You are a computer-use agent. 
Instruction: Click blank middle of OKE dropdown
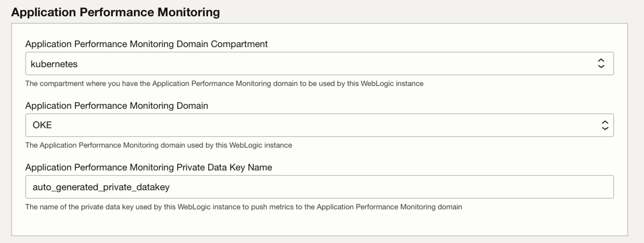[329, 125]
